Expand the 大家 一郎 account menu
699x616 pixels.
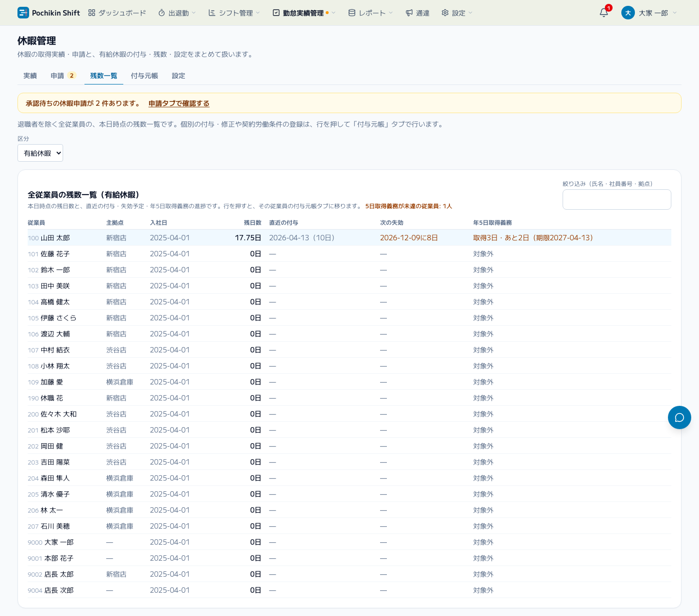649,13
